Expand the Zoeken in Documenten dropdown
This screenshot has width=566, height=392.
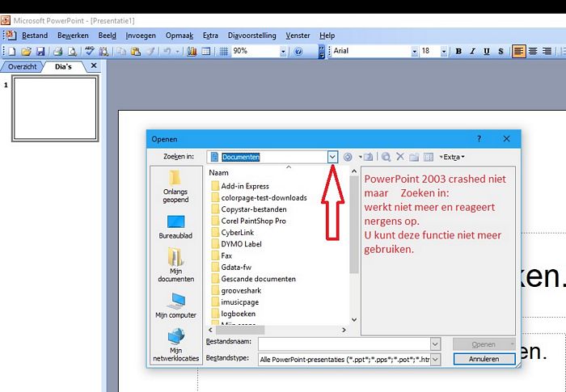click(x=332, y=157)
